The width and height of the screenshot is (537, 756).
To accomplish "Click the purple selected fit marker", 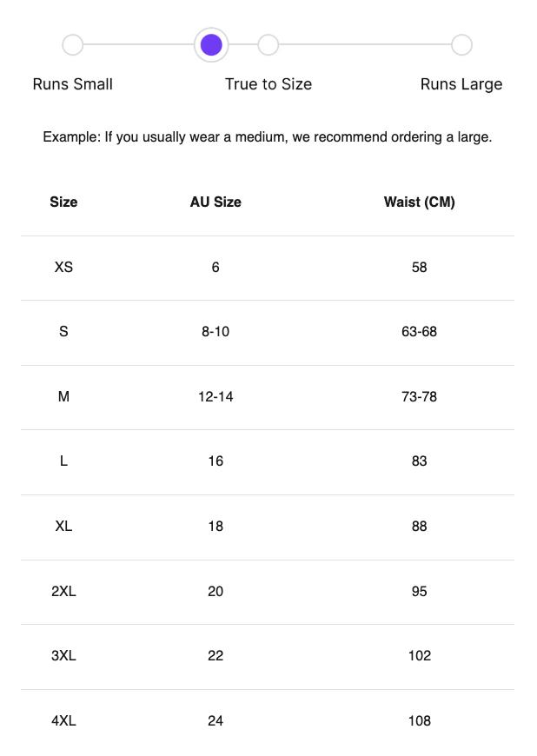I will pos(211,44).
